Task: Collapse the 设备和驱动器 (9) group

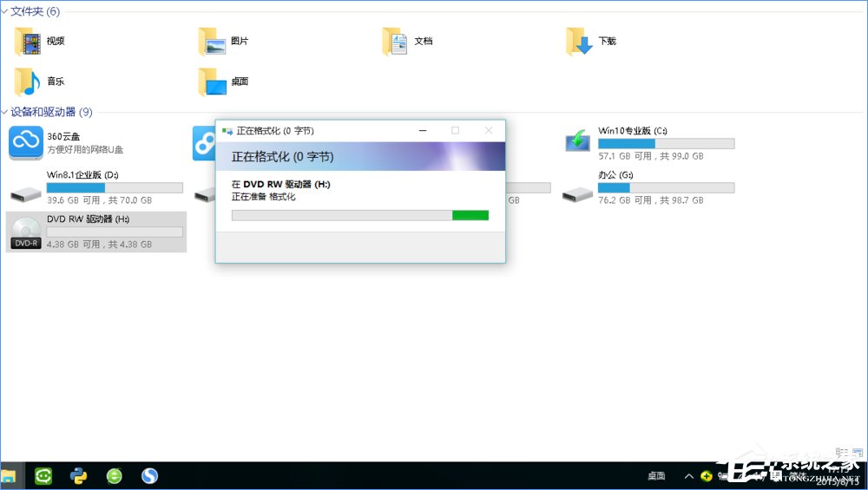Action: tap(4, 112)
